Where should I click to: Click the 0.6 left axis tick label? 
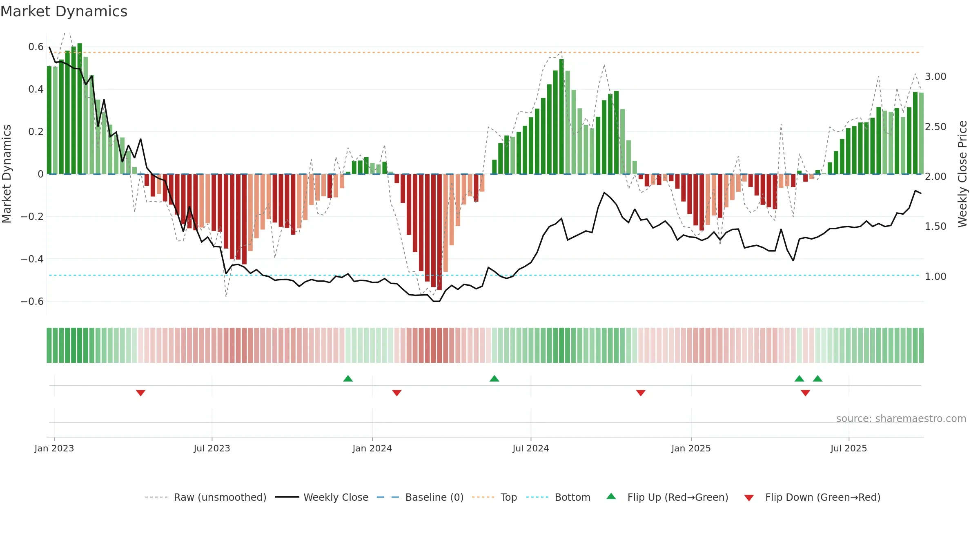[x=36, y=47]
